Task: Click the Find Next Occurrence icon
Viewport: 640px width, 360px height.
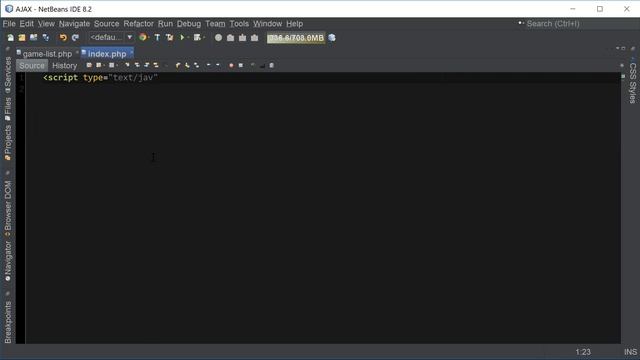Action: pos(147,65)
